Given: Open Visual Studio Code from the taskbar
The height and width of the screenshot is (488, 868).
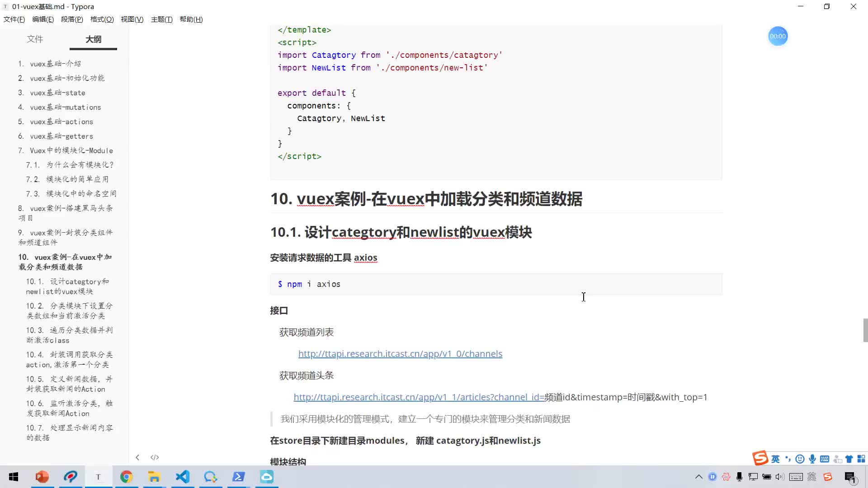Looking at the screenshot, I should (x=183, y=477).
